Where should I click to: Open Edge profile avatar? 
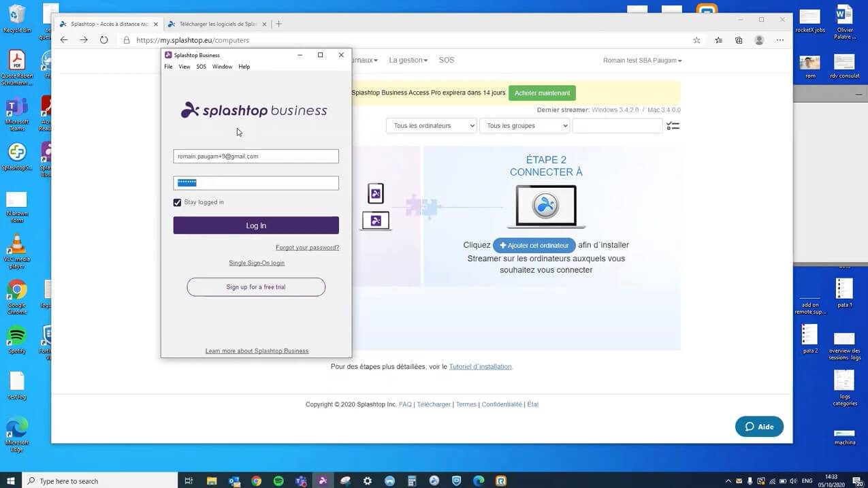[x=759, y=40]
